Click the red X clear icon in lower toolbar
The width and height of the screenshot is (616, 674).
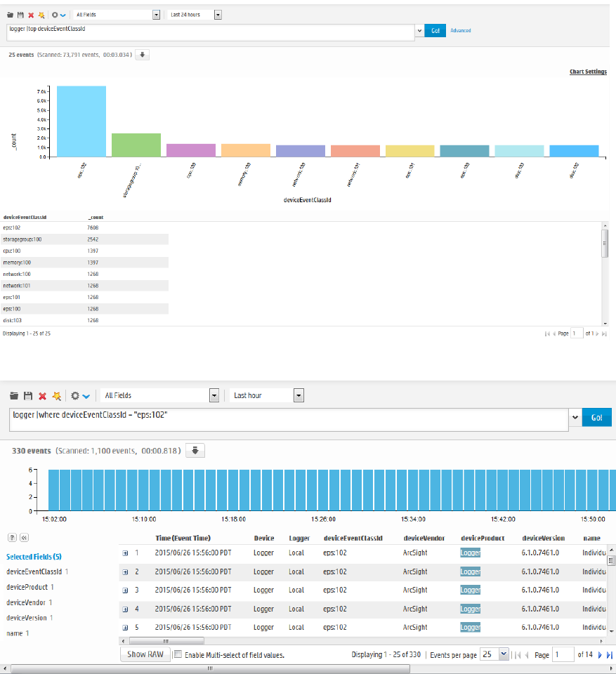[x=42, y=396]
